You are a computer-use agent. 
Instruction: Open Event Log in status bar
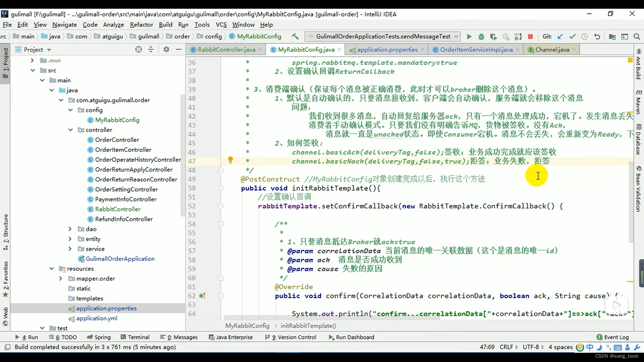pyautogui.click(x=612, y=337)
